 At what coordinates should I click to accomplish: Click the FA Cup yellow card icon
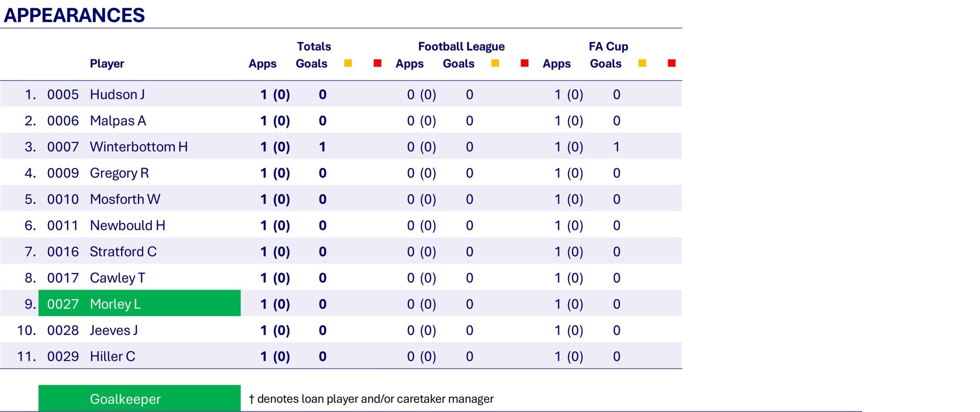pos(642,63)
